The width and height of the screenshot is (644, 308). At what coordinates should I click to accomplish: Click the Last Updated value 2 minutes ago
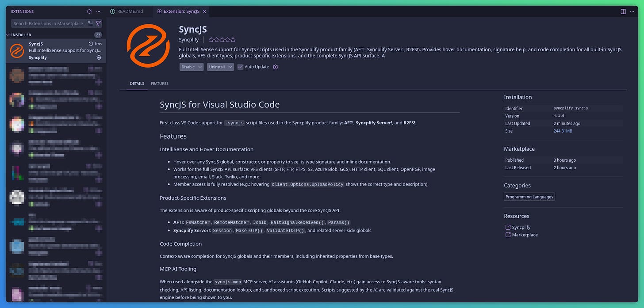[567, 123]
